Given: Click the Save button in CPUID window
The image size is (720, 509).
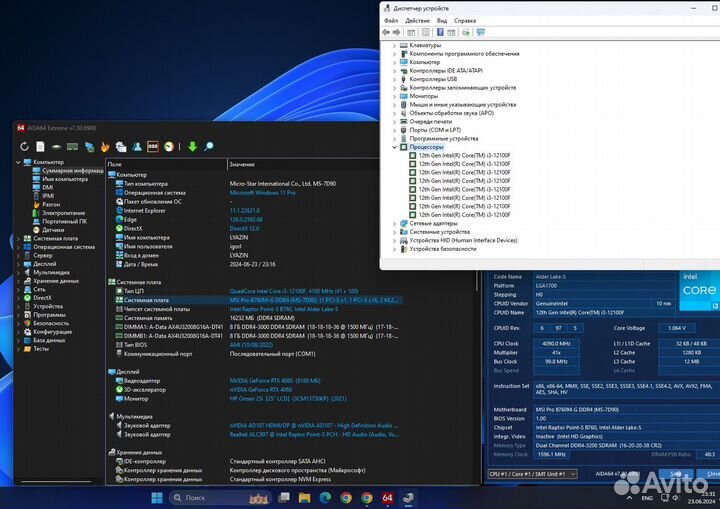Looking at the screenshot, I should point(676,474).
